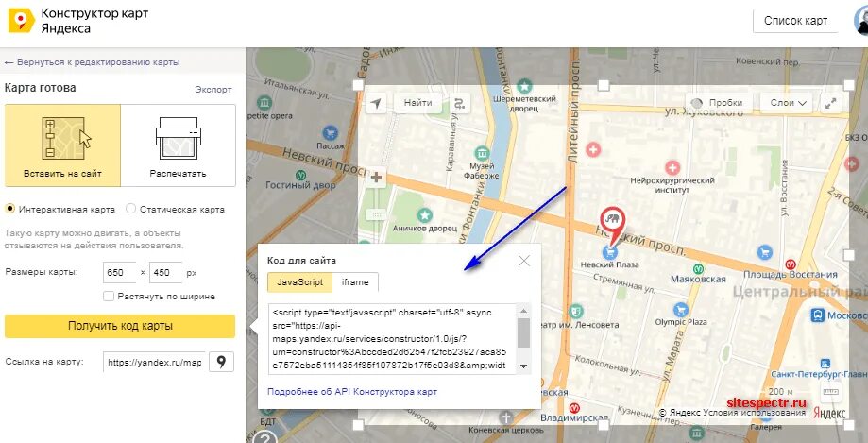Toggle the Пробки traffic button

click(x=719, y=103)
